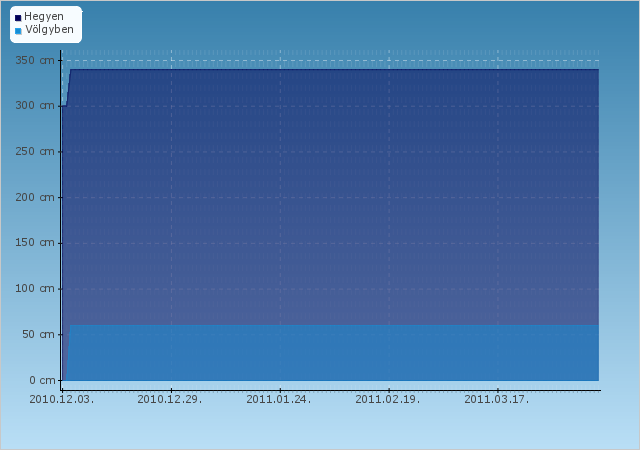The image size is (640, 450).
Task: Click the 350 cm axis label
Action: point(35,60)
